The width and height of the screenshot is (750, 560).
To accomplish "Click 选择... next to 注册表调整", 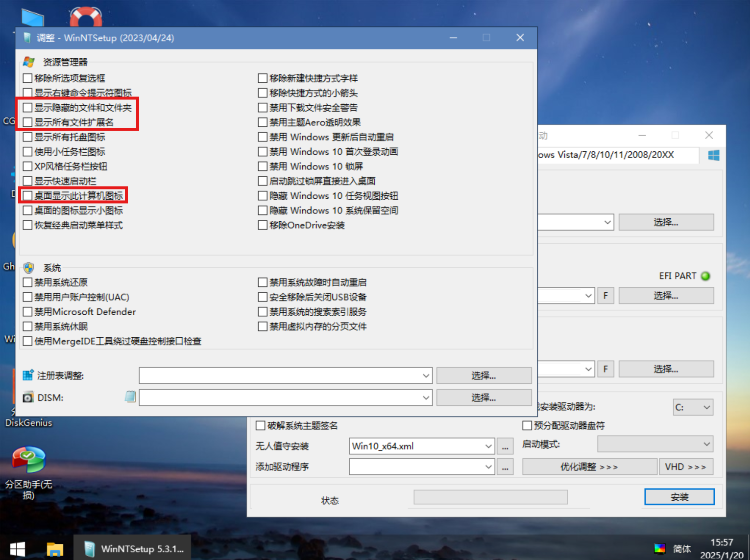I will (x=484, y=375).
